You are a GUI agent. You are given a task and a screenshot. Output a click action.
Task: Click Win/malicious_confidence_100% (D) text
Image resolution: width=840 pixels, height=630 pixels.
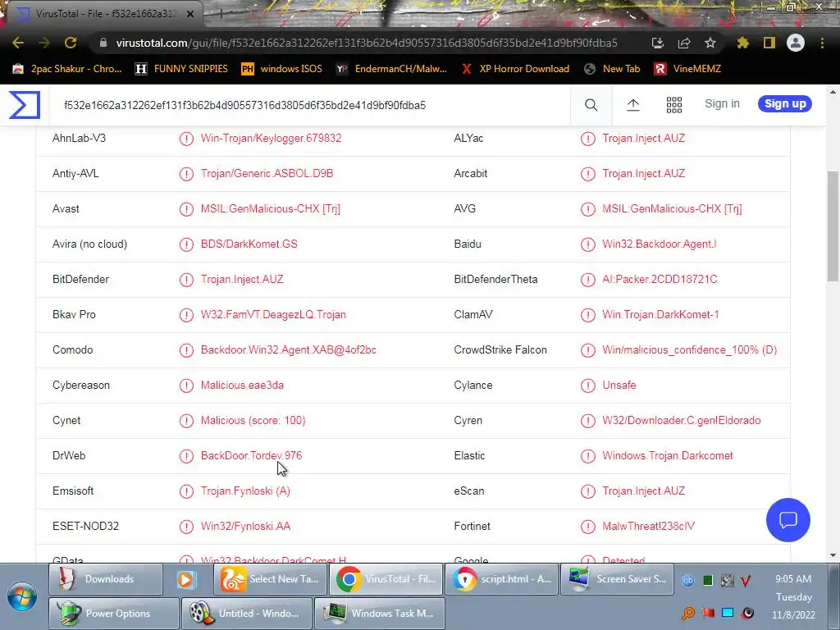click(689, 349)
